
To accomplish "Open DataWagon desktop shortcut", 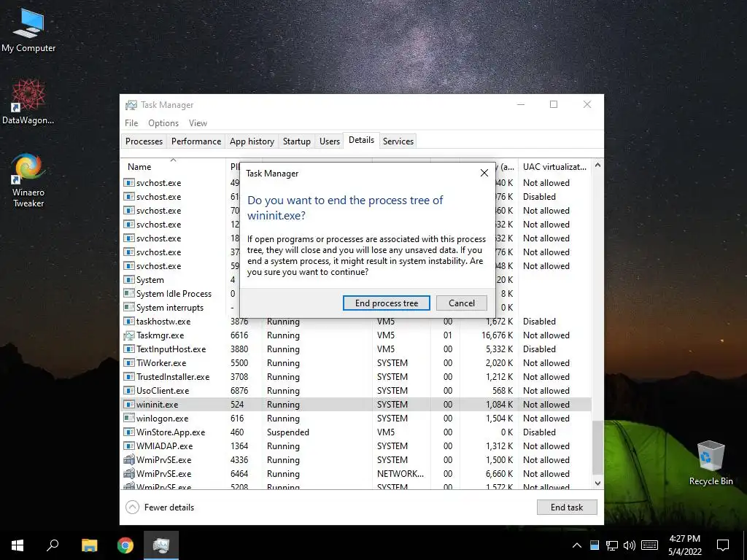I will (x=28, y=102).
